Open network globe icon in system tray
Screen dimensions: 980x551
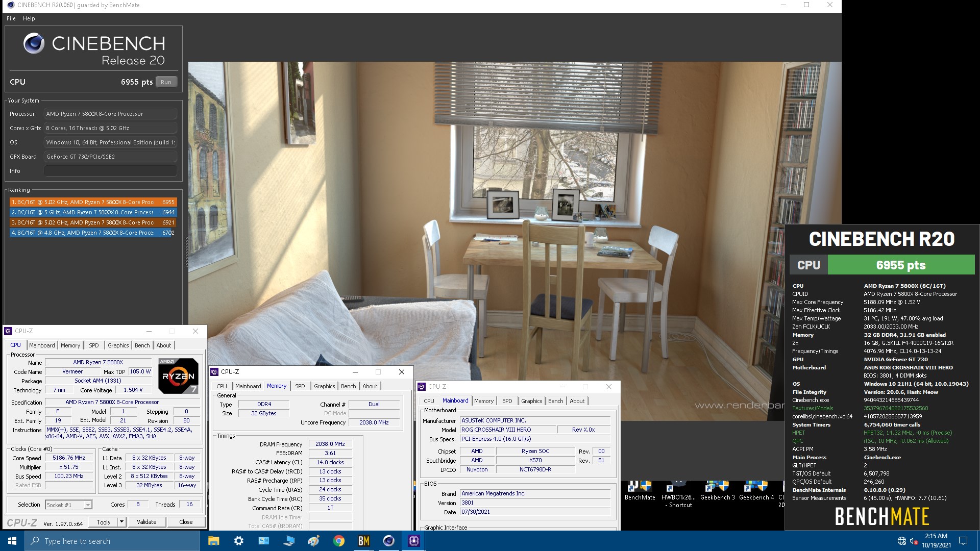point(902,541)
